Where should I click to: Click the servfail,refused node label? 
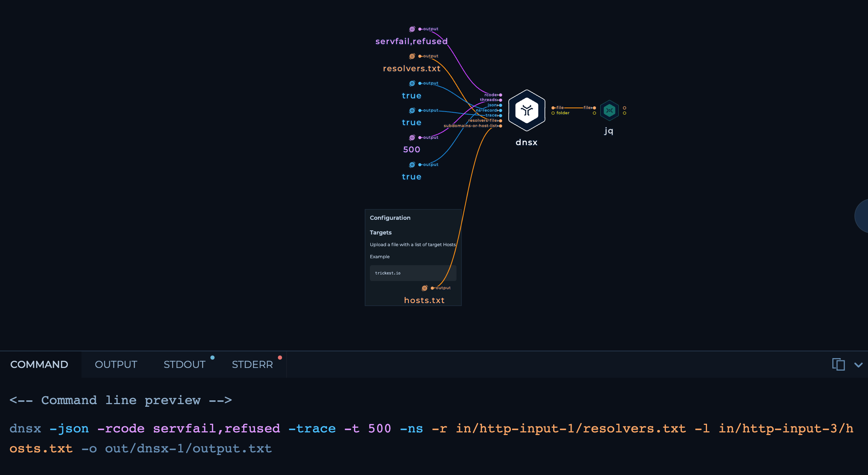tap(411, 41)
